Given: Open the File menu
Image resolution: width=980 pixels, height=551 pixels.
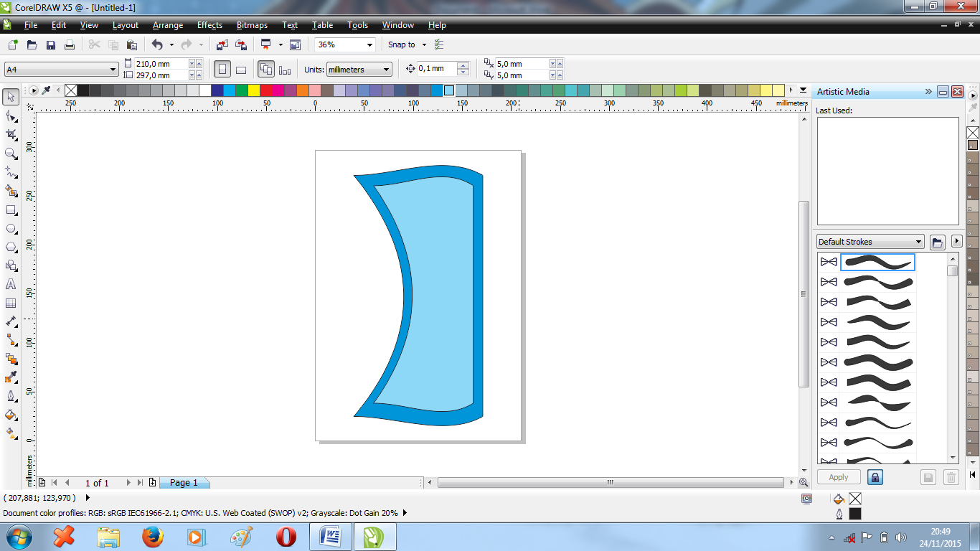Looking at the screenshot, I should [31, 25].
